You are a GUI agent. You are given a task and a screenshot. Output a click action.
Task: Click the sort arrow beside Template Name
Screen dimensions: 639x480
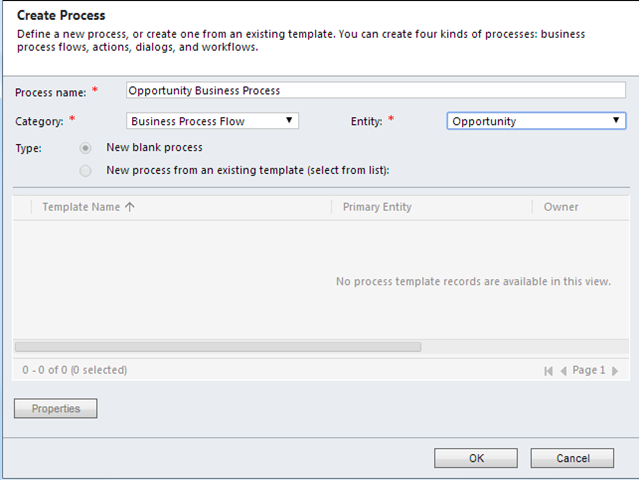point(130,207)
